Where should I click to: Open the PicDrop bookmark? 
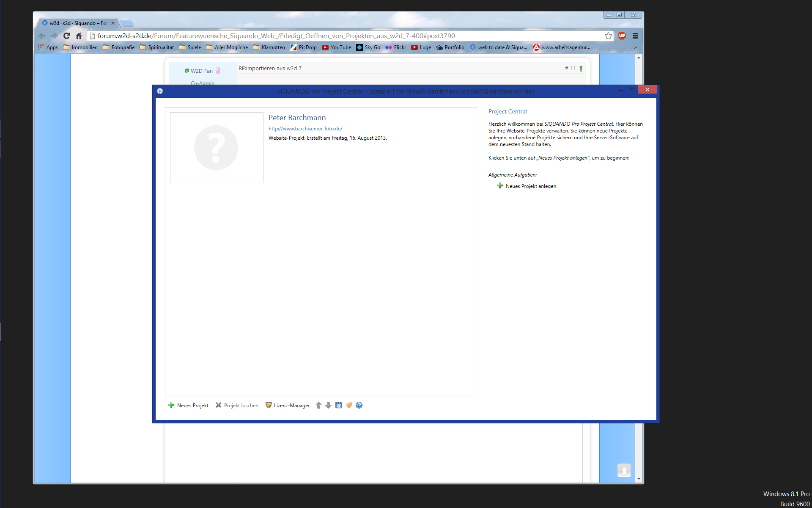coord(304,47)
